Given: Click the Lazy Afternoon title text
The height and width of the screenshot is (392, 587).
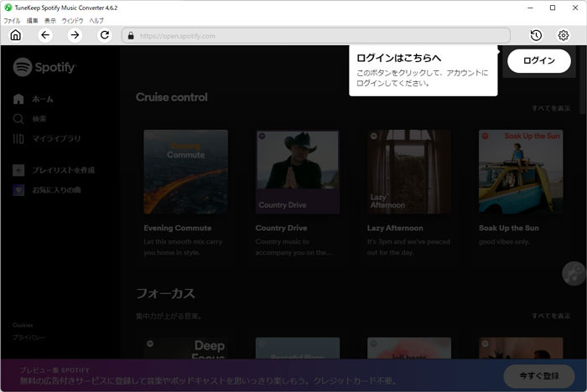Looking at the screenshot, I should [395, 228].
